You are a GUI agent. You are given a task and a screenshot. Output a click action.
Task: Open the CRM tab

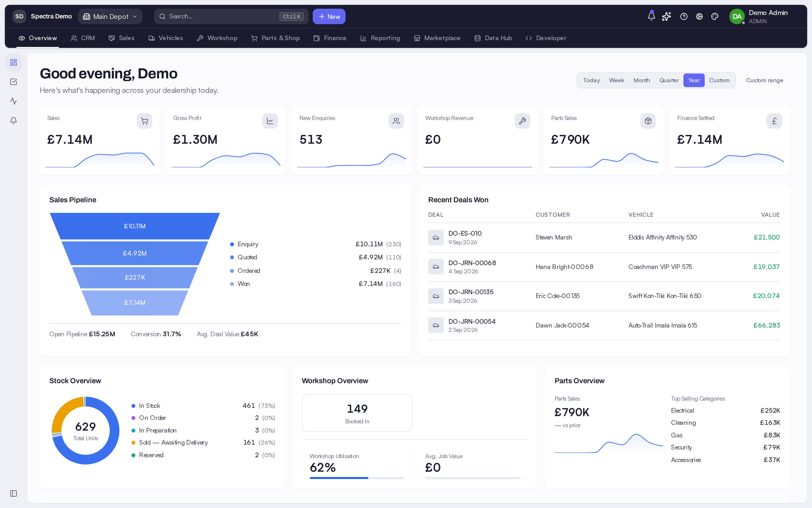pyautogui.click(x=83, y=38)
